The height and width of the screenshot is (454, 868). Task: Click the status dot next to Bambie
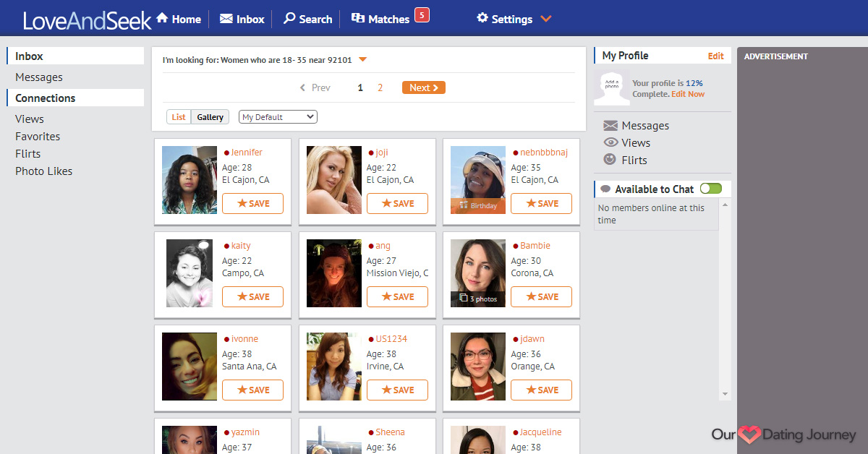coord(515,247)
